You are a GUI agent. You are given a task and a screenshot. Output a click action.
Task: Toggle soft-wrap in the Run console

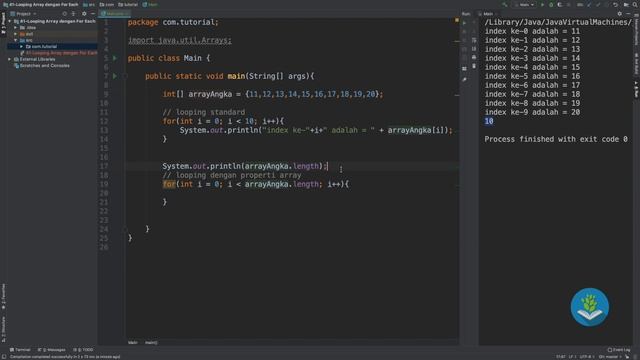(x=474, y=40)
